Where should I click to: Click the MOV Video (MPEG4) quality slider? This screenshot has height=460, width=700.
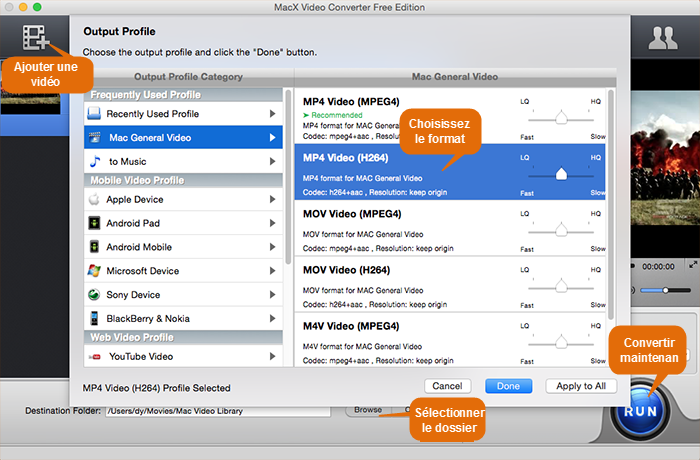point(561,231)
